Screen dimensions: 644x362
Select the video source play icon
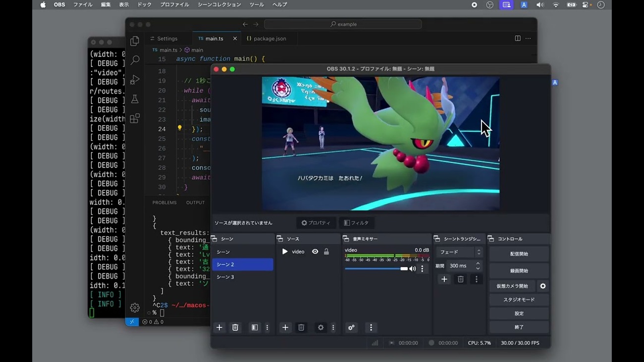coord(285,252)
